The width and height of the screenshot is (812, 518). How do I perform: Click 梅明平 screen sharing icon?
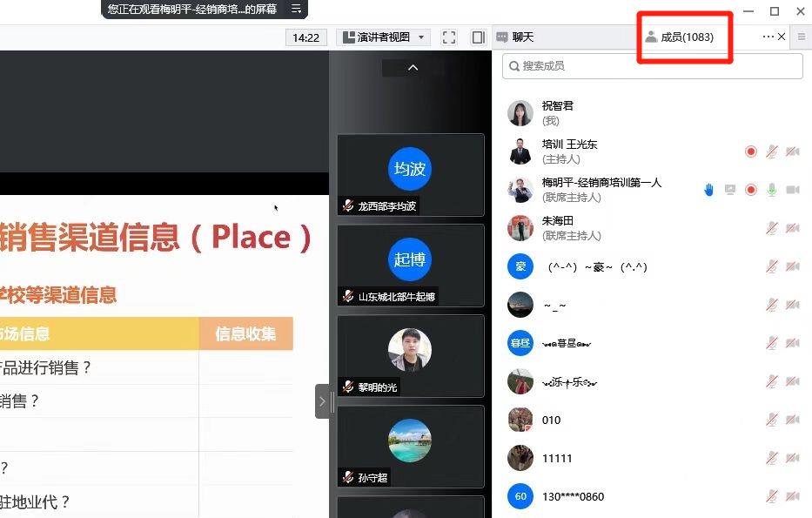point(730,190)
